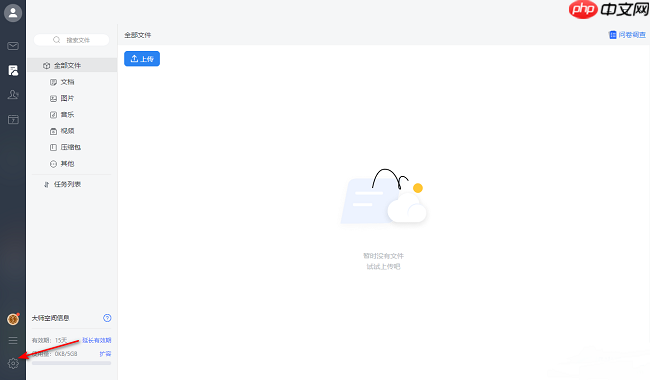650x380 pixels.
Task: Click the help question mark icon
Action: click(x=107, y=318)
